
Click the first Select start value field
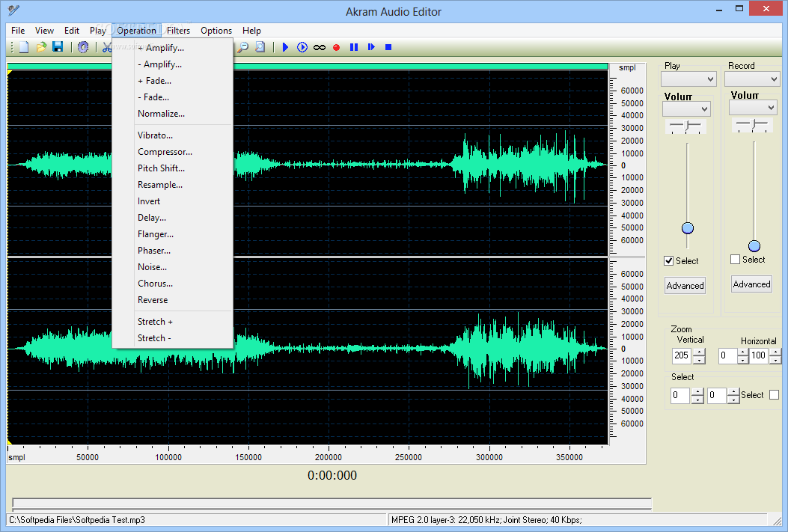click(x=680, y=395)
